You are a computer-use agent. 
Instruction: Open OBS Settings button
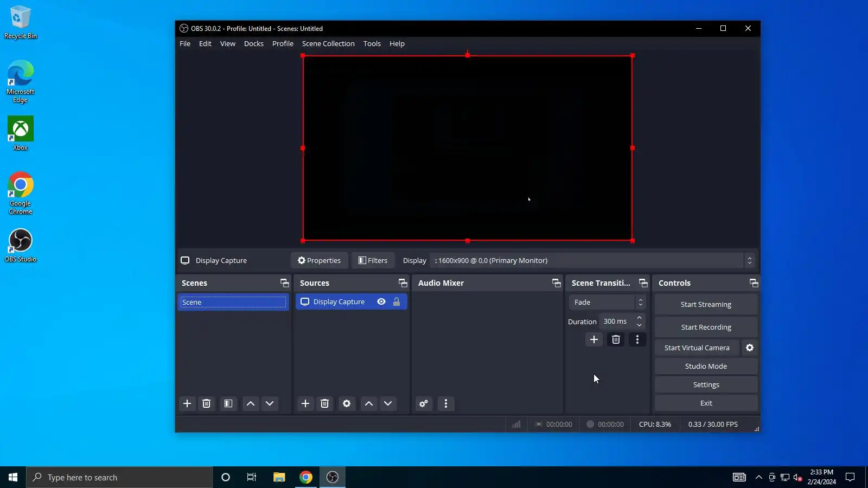tap(706, 384)
